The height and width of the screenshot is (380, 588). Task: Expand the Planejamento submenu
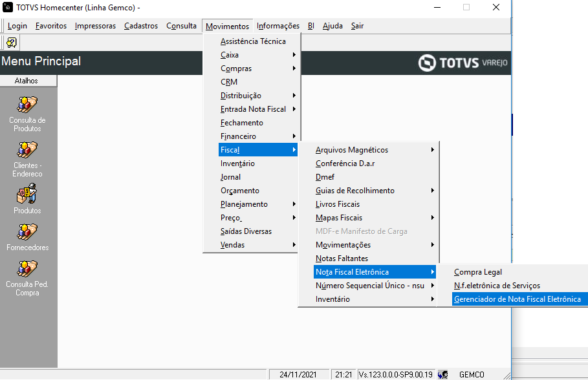[x=258, y=204]
